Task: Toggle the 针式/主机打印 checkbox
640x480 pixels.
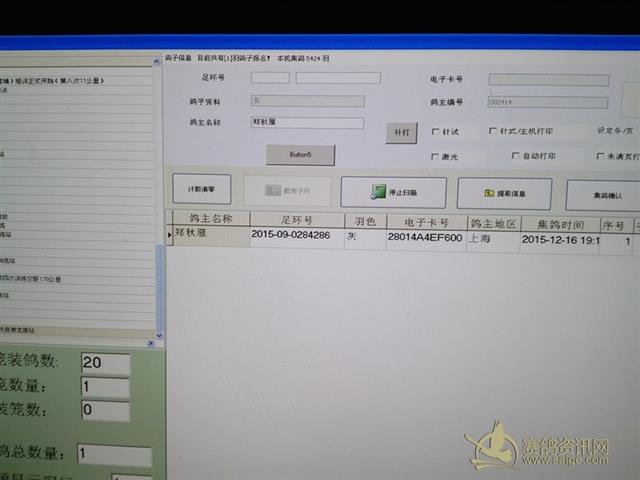Action: 493,131
